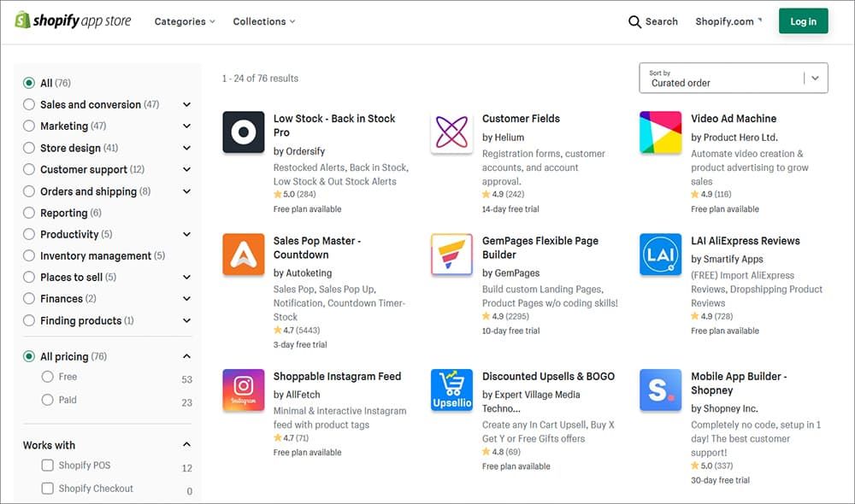The width and height of the screenshot is (855, 504).
Task: Open the Discounted Upsells & BOGO title
Action: pyautogui.click(x=548, y=377)
